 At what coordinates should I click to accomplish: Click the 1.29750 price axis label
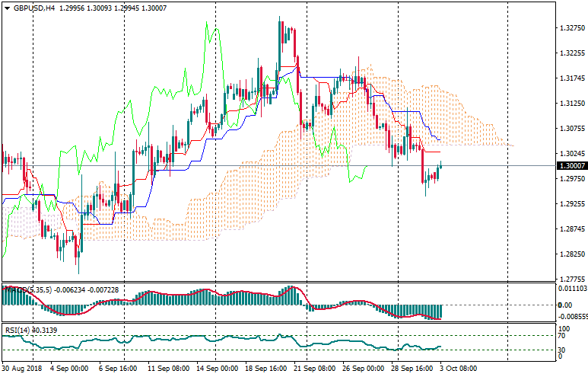[x=571, y=179]
